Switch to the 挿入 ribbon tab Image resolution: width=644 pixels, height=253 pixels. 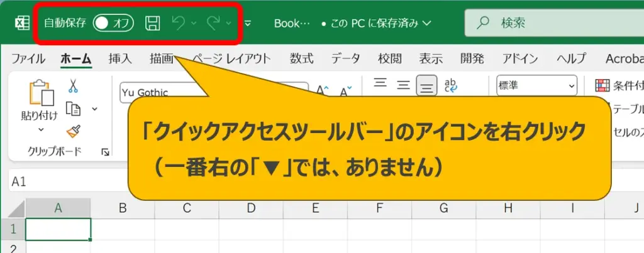pos(119,59)
